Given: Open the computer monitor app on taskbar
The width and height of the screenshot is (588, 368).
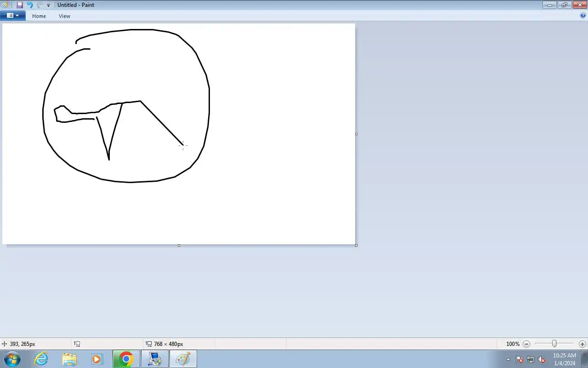Looking at the screenshot, I should pyautogui.click(x=154, y=359).
